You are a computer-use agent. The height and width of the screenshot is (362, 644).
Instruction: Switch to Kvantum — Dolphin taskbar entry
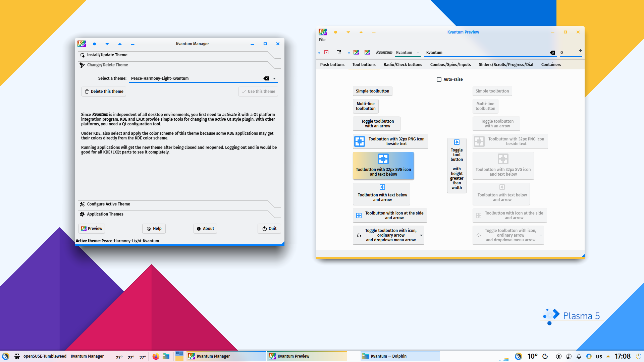click(400, 356)
